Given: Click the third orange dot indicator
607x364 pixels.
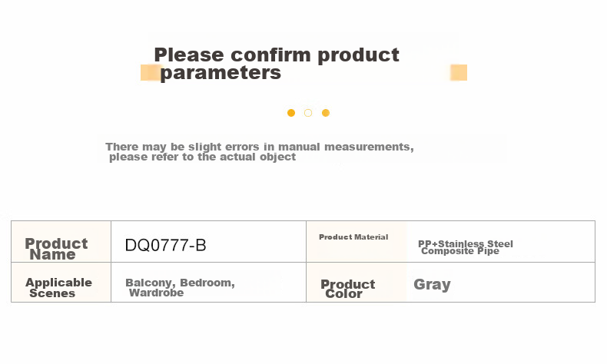Looking at the screenshot, I should (x=326, y=113).
